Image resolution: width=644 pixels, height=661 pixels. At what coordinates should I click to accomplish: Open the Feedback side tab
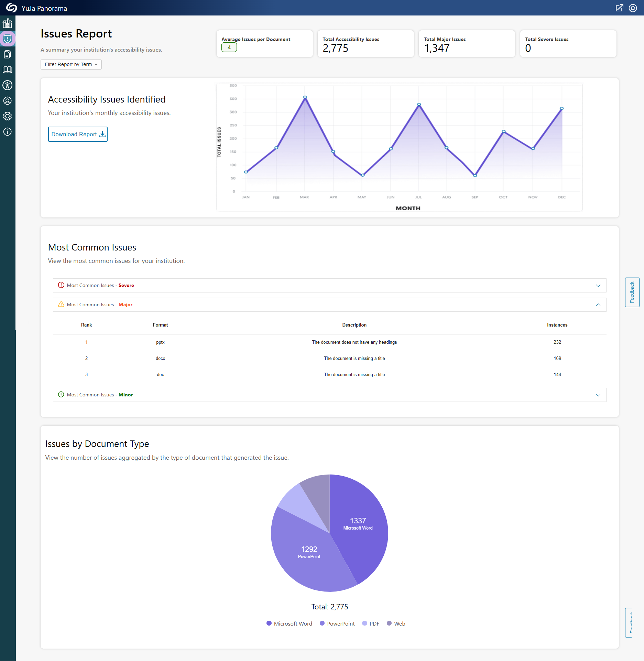coord(632,292)
